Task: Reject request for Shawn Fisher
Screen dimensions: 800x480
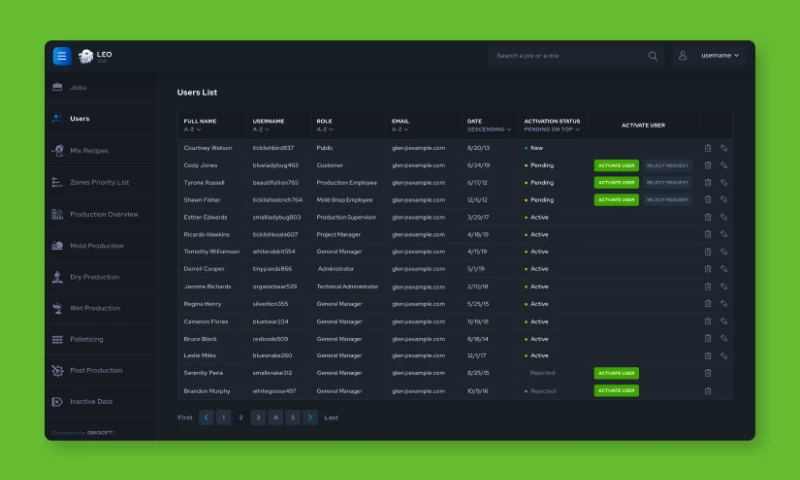Action: tap(667, 200)
